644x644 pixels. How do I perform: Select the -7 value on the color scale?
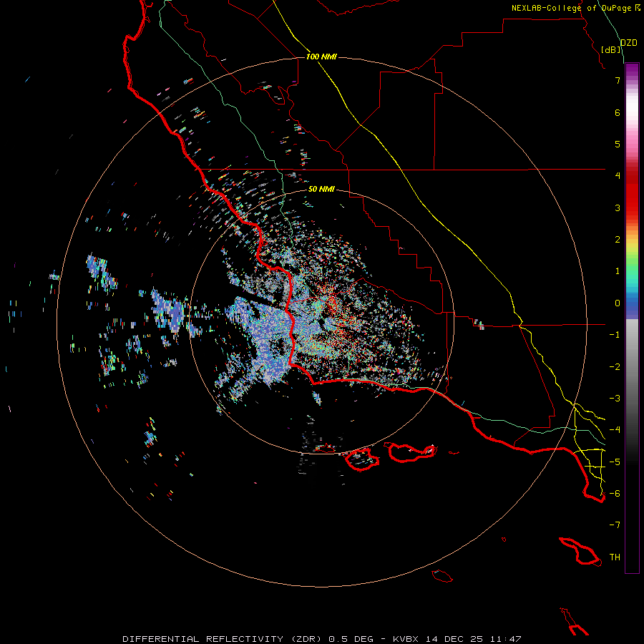(615, 525)
